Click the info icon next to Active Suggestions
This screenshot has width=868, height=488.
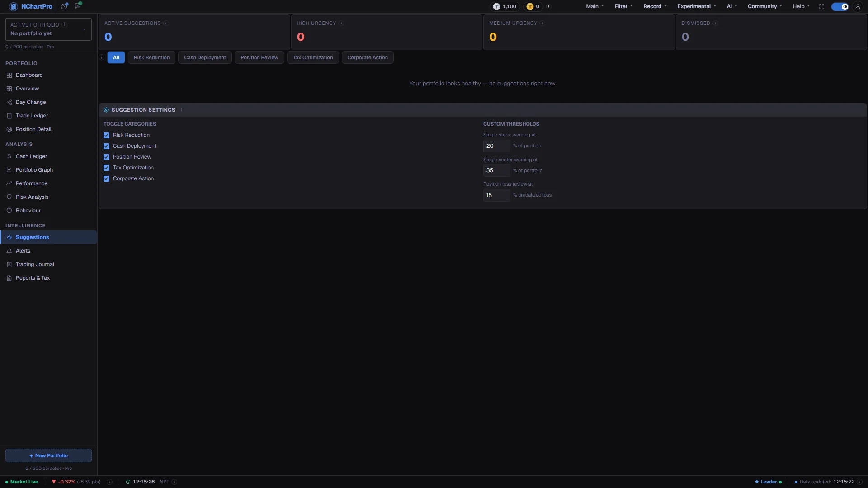tap(166, 23)
